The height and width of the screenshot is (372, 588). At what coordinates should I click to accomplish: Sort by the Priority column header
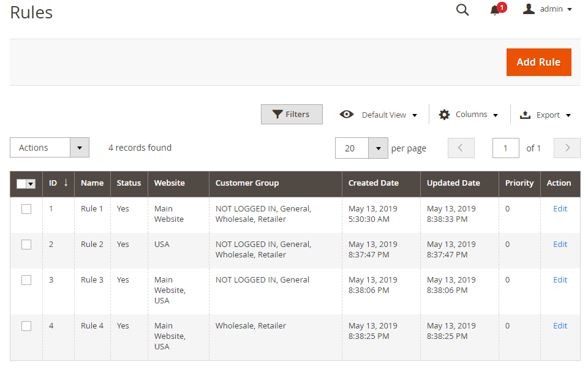click(519, 183)
